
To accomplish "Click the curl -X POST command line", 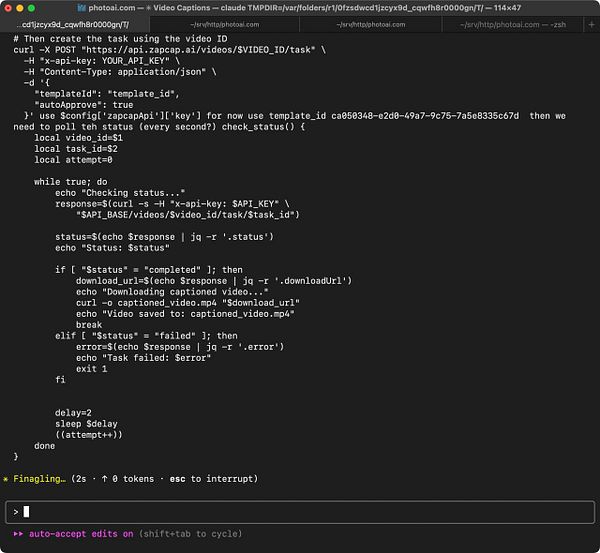I will click(x=170, y=50).
